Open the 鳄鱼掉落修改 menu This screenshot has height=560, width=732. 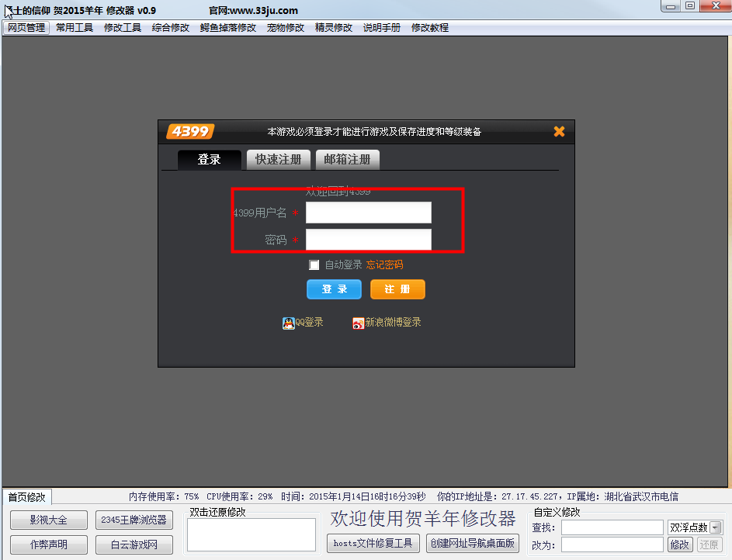228,28
